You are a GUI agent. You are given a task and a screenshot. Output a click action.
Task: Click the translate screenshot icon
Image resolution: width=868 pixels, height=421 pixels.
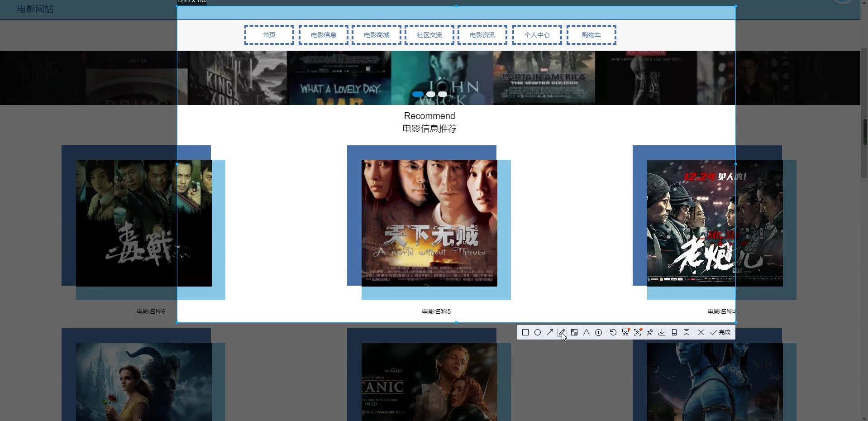coord(638,332)
